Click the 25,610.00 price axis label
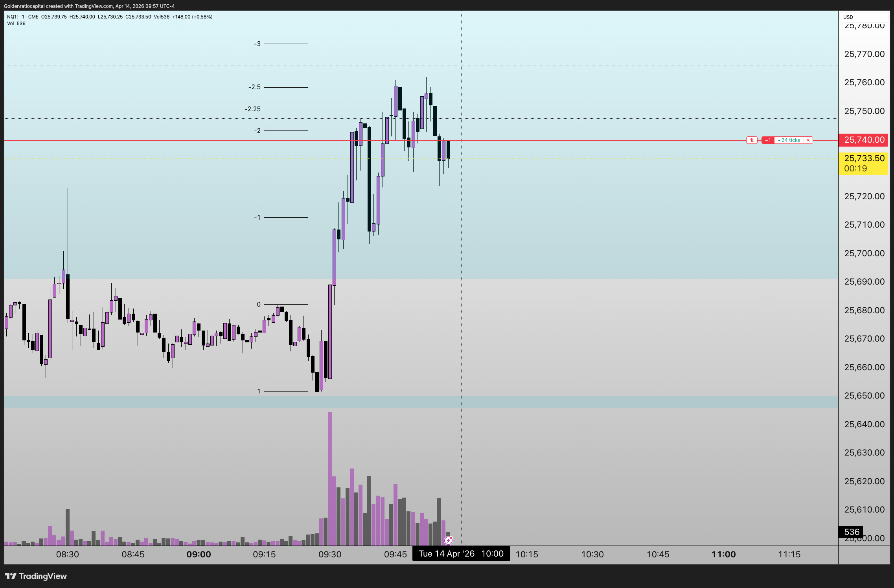The height and width of the screenshot is (588, 894). pyautogui.click(x=865, y=509)
